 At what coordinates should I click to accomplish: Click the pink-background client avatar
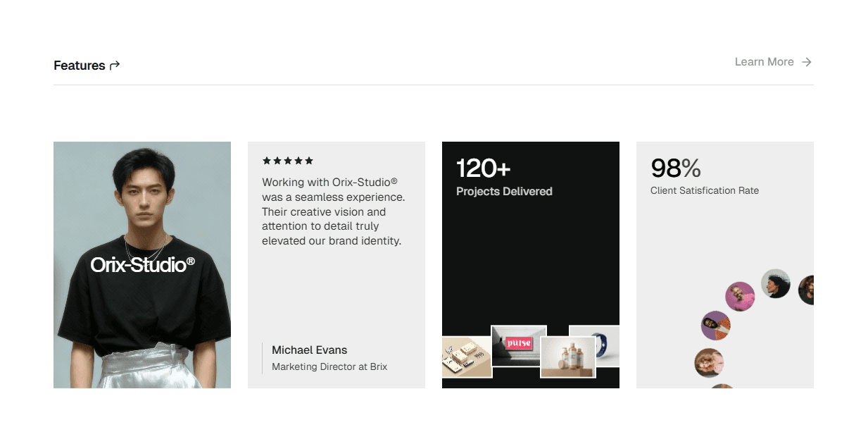(x=740, y=297)
